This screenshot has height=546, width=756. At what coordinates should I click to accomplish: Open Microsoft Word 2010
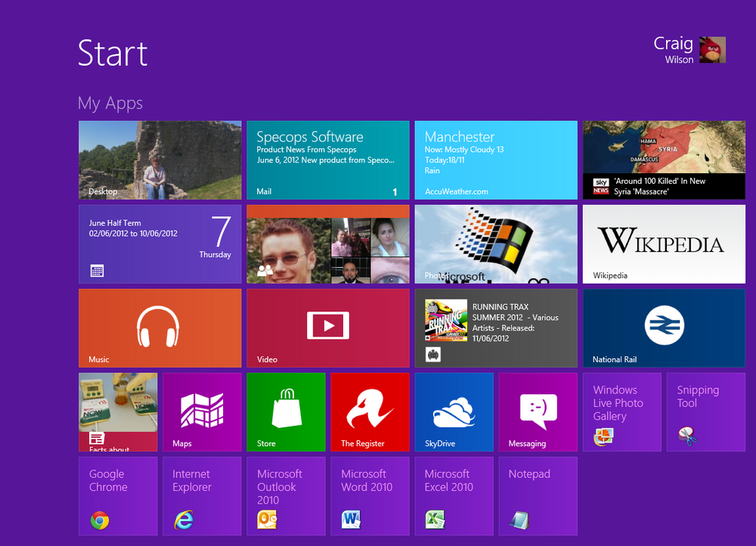coord(370,496)
